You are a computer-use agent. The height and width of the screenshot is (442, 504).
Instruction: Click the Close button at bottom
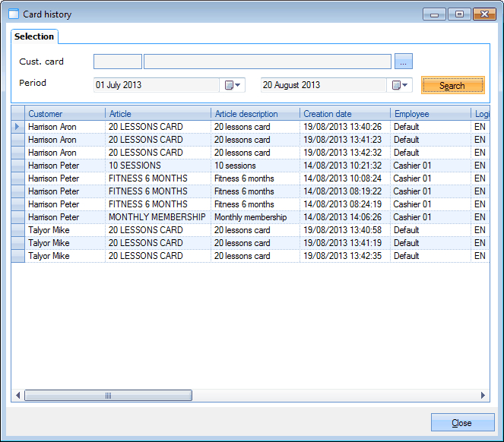click(462, 423)
